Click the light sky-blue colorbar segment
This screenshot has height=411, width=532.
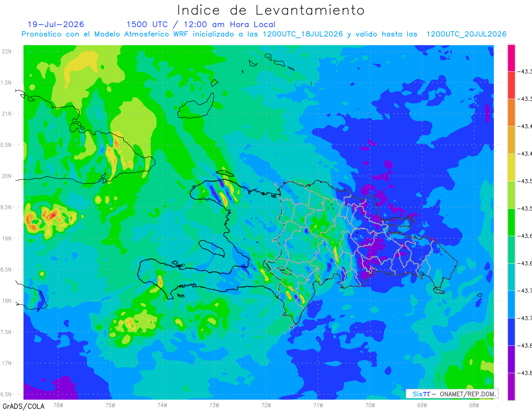point(511,304)
